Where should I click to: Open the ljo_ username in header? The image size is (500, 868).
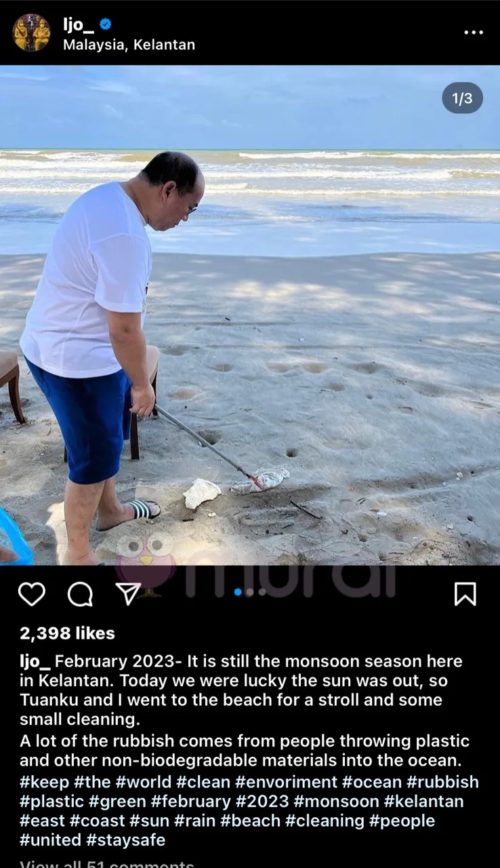click(x=79, y=24)
